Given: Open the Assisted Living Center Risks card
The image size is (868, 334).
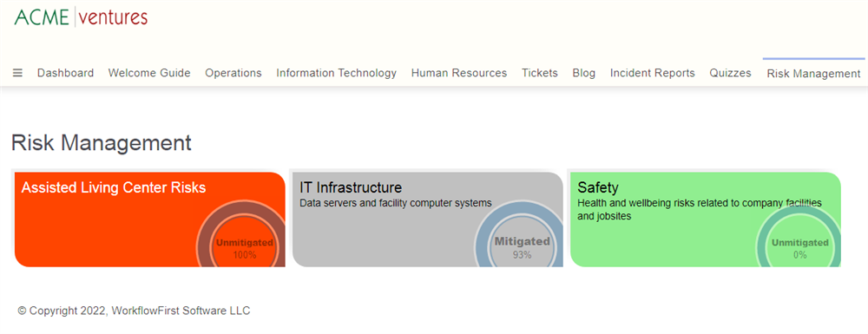Looking at the screenshot, I should coord(149,219).
